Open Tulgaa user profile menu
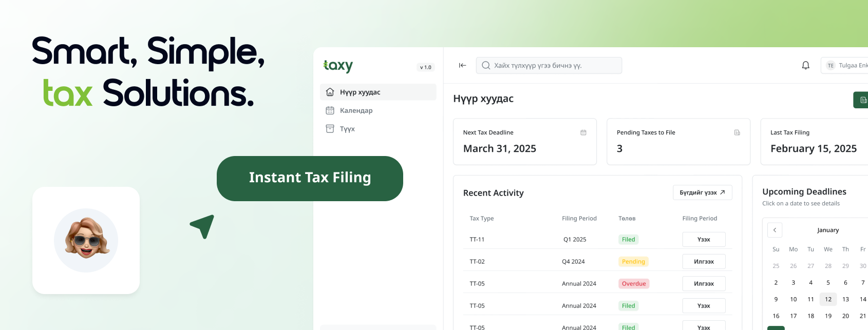This screenshot has height=330, width=868. (844, 65)
